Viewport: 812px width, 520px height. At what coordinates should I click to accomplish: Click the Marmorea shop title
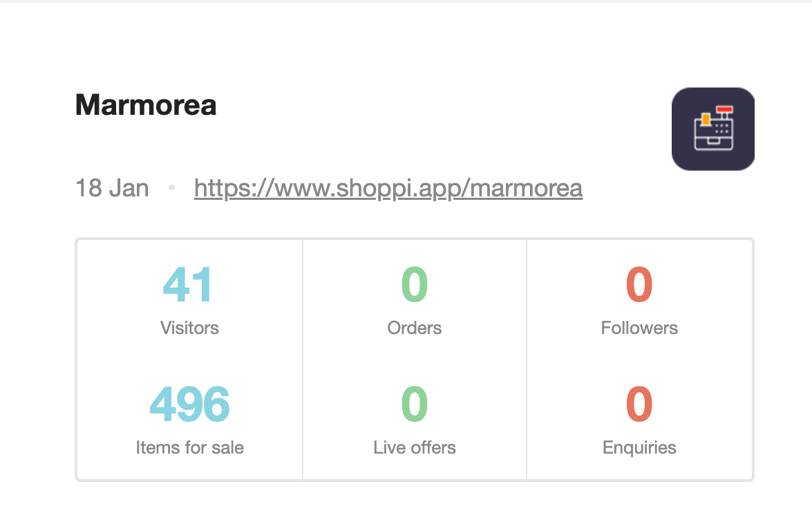(x=146, y=104)
